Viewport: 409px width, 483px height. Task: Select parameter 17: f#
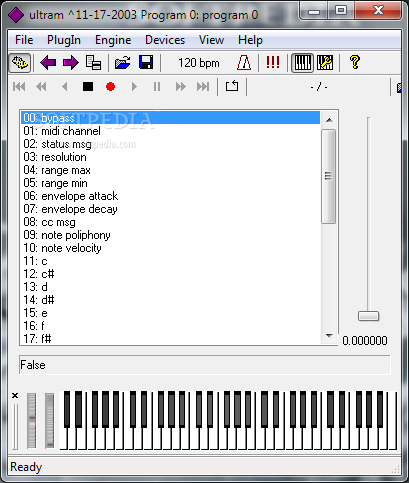[x=170, y=338]
